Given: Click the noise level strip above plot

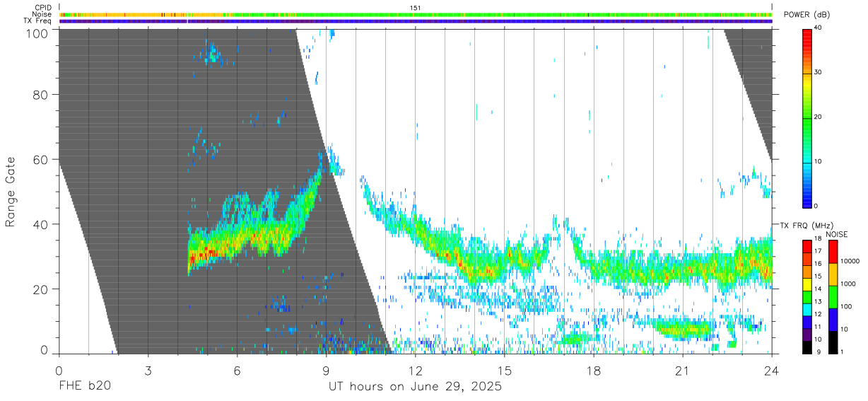Looking at the screenshot, I should (x=415, y=14).
